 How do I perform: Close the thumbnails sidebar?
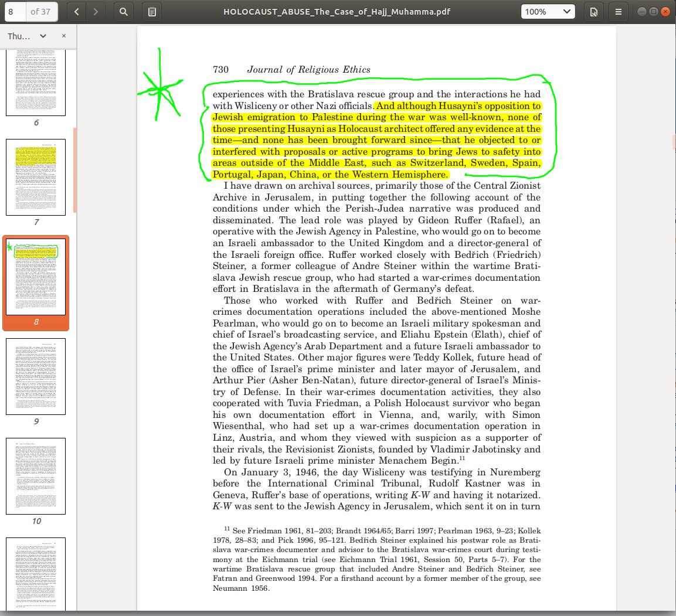[x=64, y=36]
